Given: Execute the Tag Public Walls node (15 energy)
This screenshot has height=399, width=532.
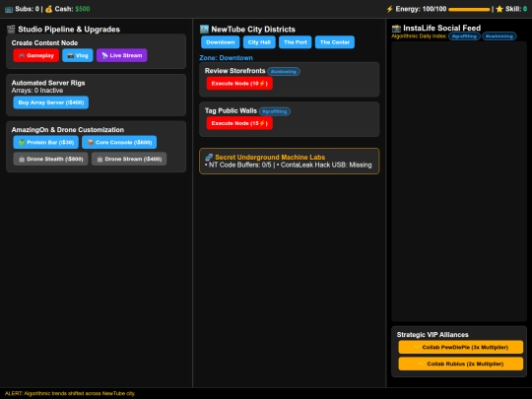Looking at the screenshot, I should pos(239,123).
